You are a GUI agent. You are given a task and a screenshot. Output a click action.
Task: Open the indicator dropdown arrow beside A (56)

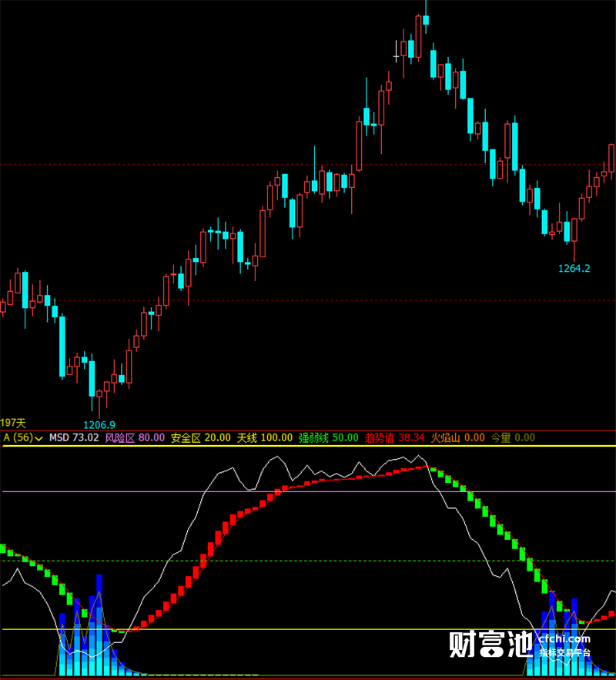click(38, 438)
